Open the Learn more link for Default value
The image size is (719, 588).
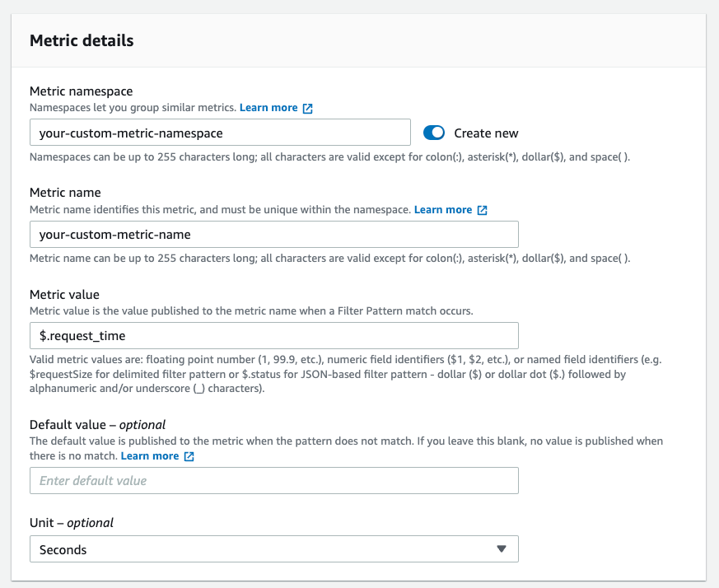coord(150,456)
